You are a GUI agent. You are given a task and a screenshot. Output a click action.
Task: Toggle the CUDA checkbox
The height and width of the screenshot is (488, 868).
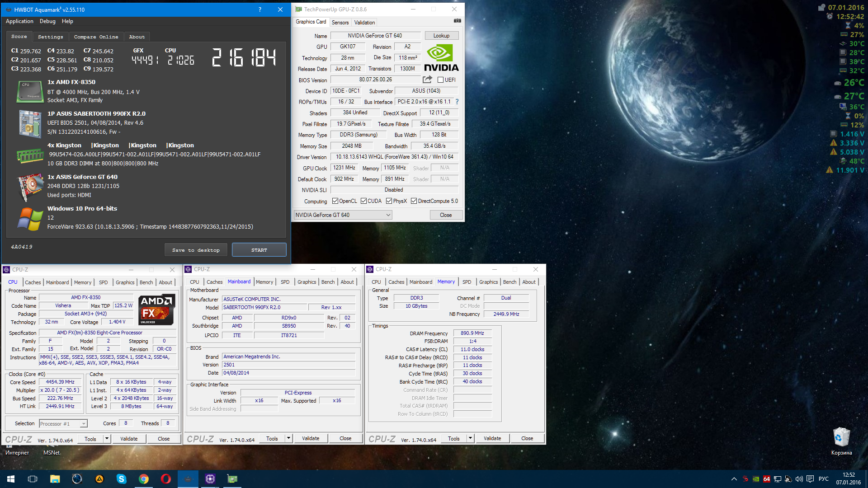pos(363,201)
